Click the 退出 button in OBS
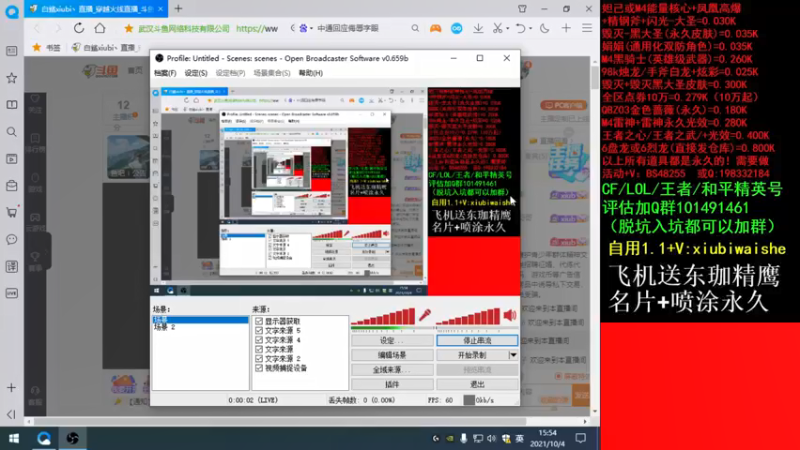800x450 pixels. [x=477, y=384]
